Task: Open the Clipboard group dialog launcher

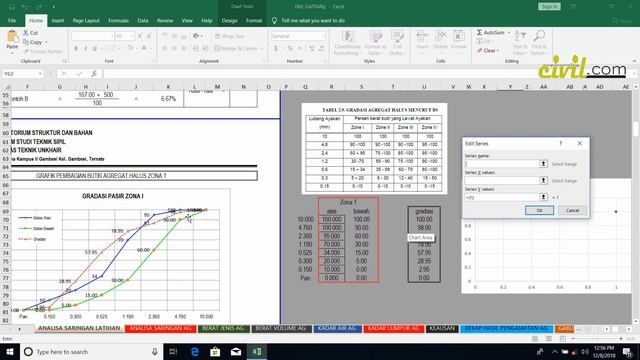Action: pos(64,61)
